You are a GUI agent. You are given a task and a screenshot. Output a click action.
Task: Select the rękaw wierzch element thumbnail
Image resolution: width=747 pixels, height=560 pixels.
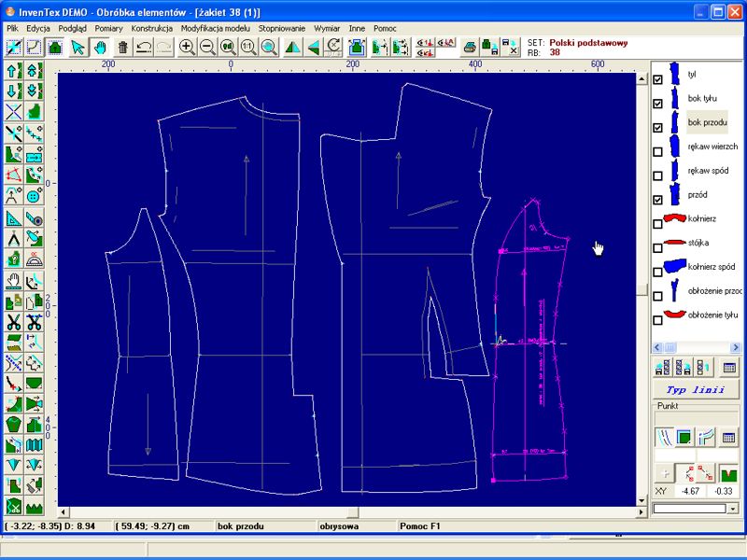(674, 147)
